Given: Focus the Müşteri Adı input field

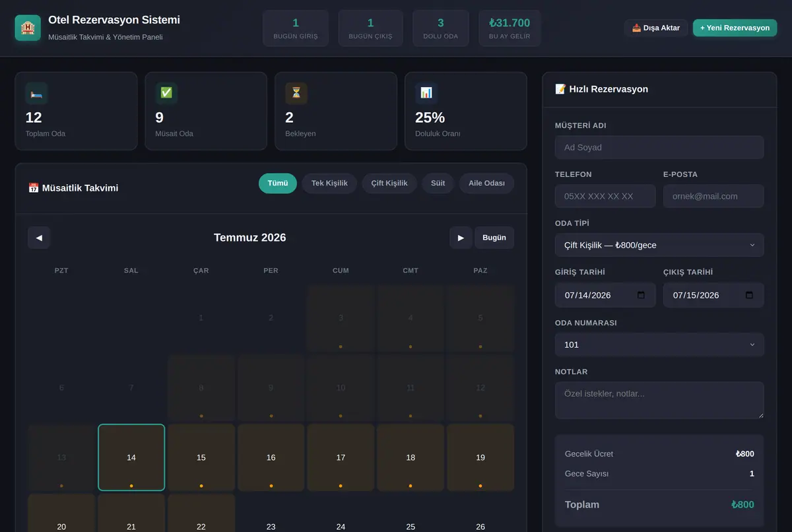Looking at the screenshot, I should pos(659,147).
